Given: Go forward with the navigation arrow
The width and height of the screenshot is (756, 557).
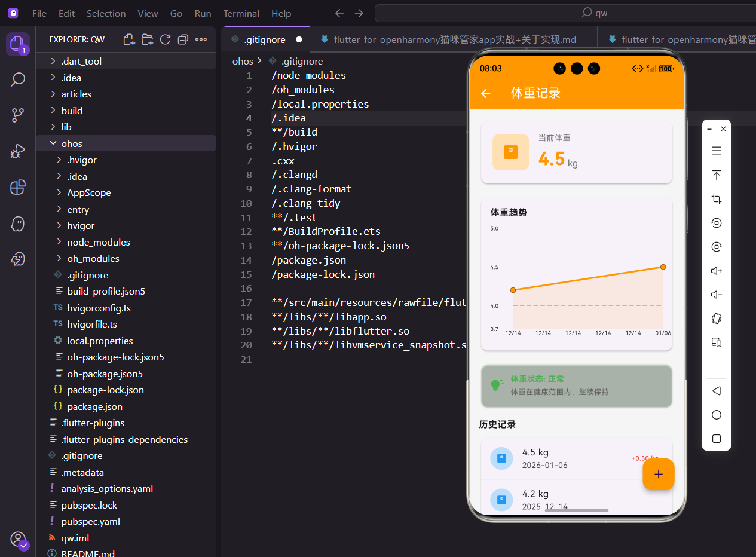Looking at the screenshot, I should [359, 13].
